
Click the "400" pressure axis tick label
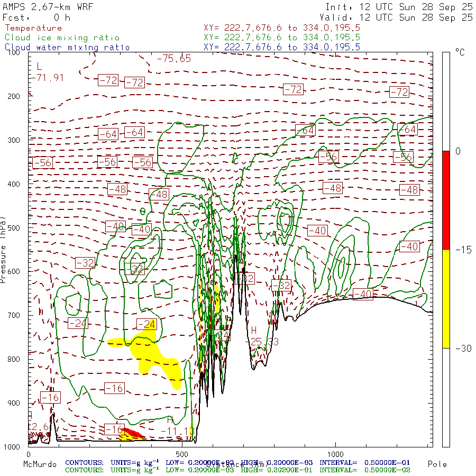[14, 184]
